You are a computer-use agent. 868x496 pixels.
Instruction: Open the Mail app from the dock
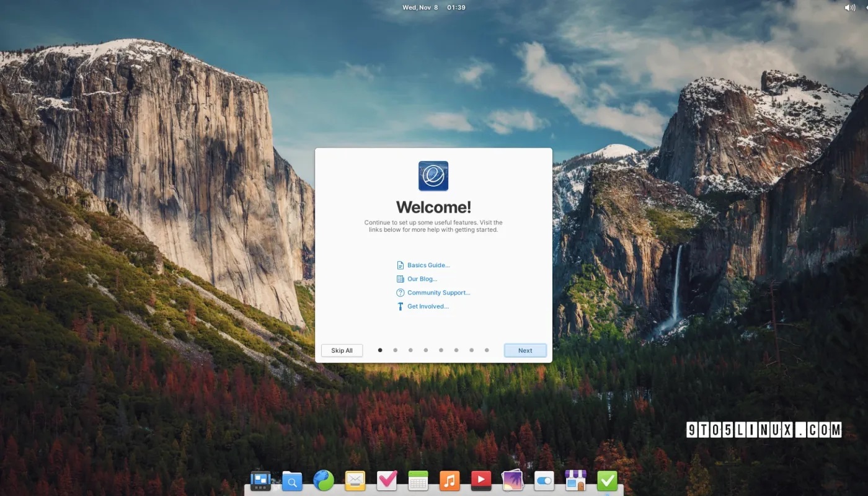[355, 480]
